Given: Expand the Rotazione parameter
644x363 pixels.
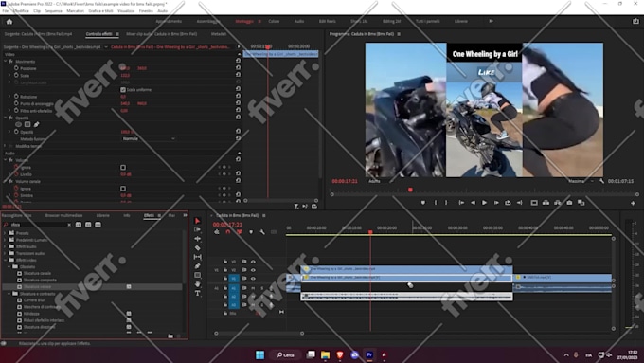Looking at the screenshot, I should point(9,96).
